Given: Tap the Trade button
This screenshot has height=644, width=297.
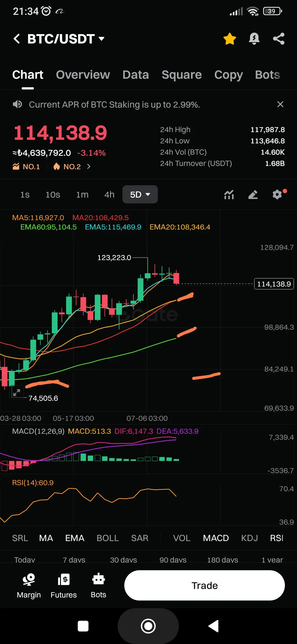Looking at the screenshot, I should tap(205, 585).
